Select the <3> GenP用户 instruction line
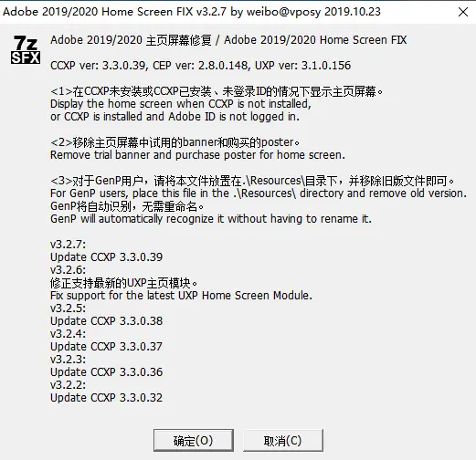This screenshot has height=460, width=476. click(x=252, y=181)
